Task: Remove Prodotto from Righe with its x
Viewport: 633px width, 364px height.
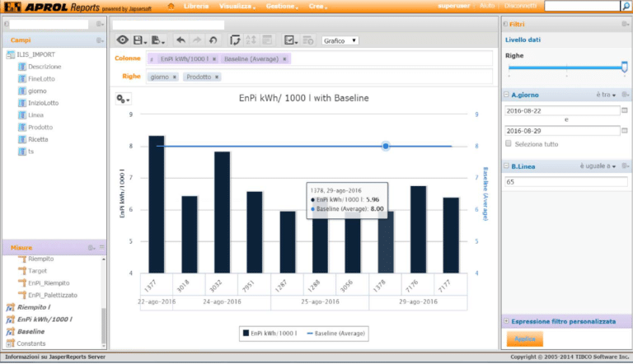Action: click(217, 77)
